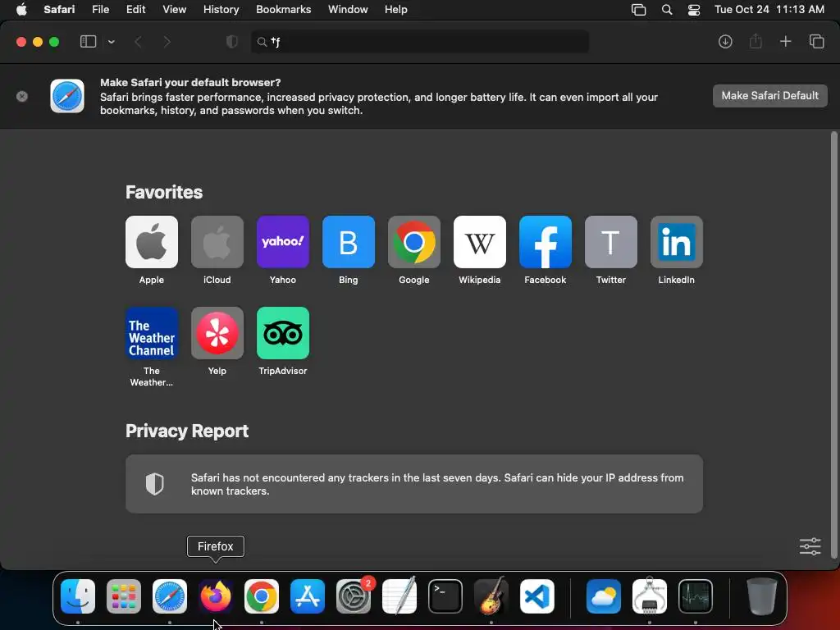
Task: Launch GarageBand from the Dock
Action: 491,596
